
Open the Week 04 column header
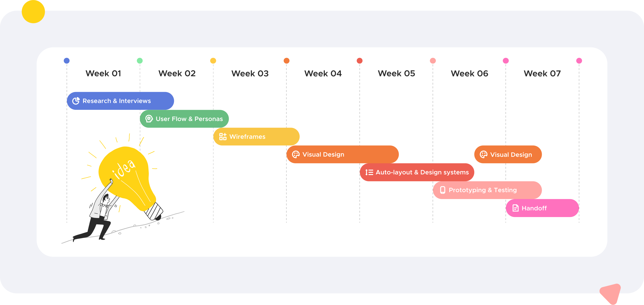coord(323,73)
